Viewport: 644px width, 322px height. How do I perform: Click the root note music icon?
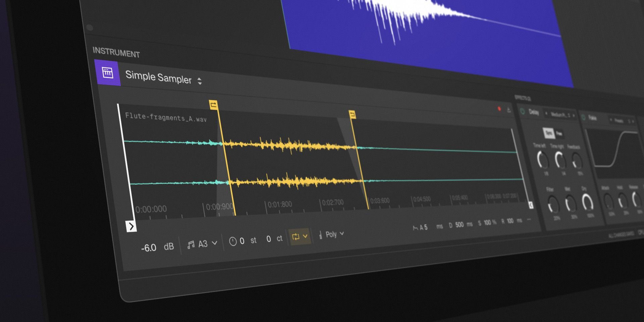click(191, 245)
